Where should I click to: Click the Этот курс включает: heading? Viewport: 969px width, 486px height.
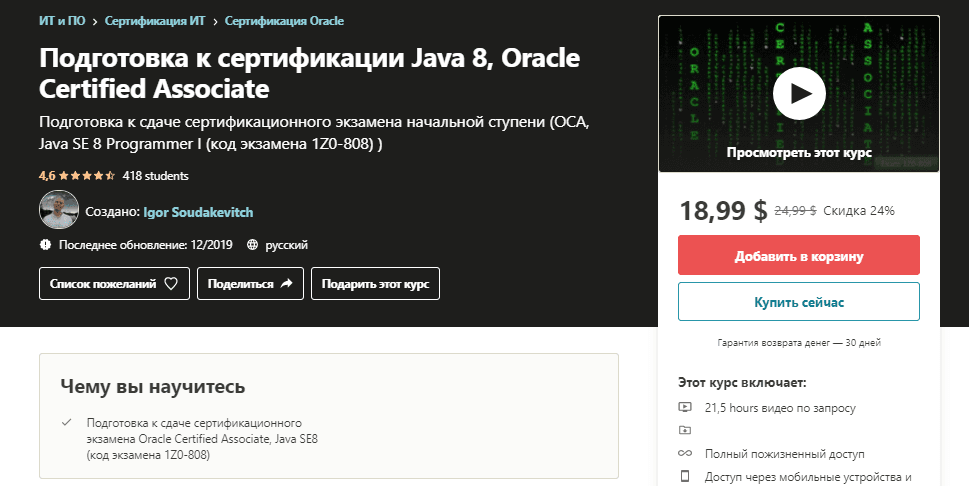(x=742, y=383)
